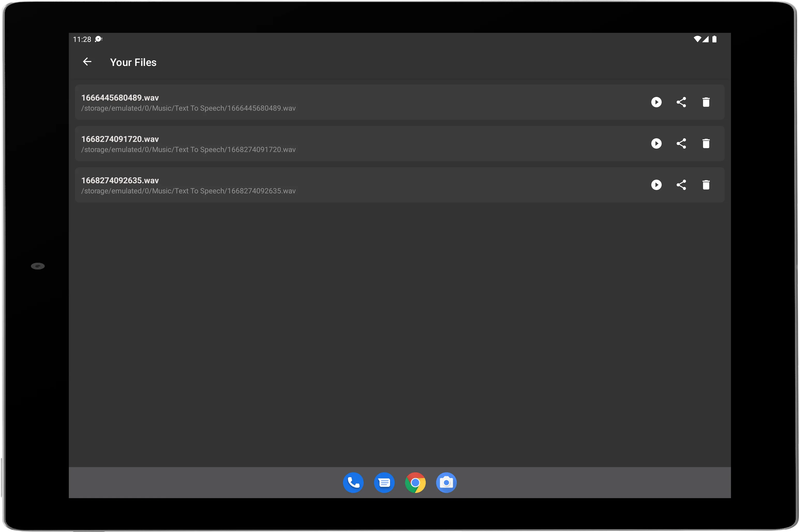The height and width of the screenshot is (532, 799).
Task: Share the 1666445680489.wav file
Action: [681, 102]
